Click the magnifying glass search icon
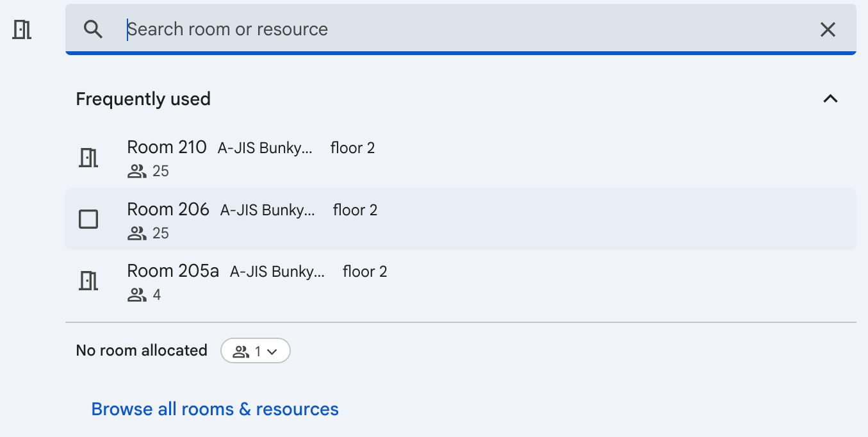 [x=94, y=29]
